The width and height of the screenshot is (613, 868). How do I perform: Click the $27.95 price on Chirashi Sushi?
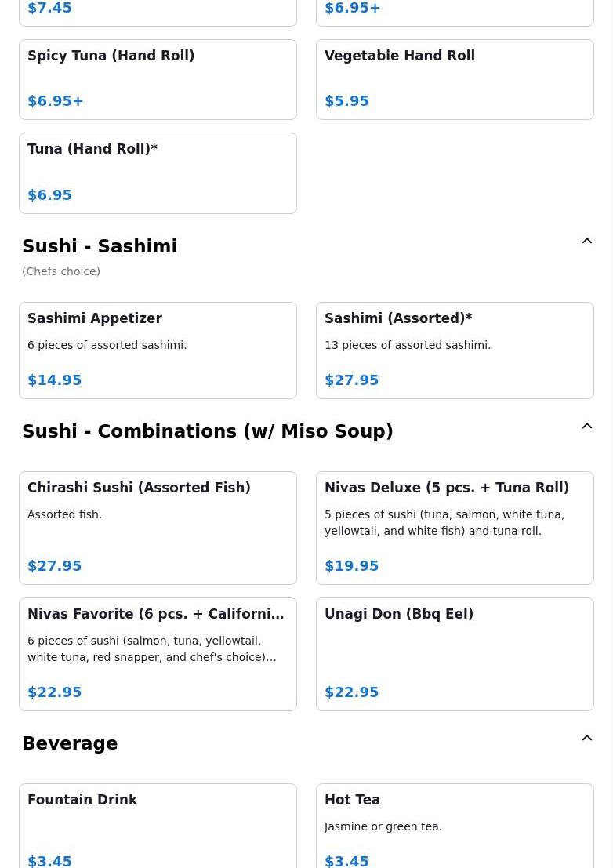click(55, 565)
